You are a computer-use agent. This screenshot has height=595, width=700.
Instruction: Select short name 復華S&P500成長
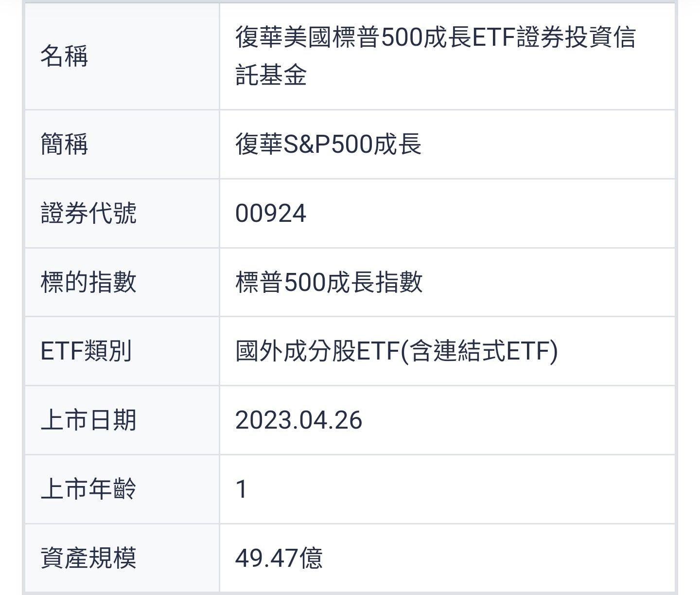[328, 144]
